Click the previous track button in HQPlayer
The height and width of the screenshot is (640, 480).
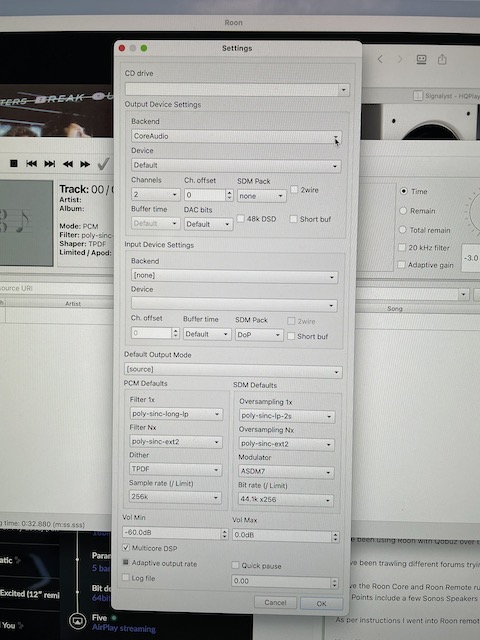(x=31, y=164)
